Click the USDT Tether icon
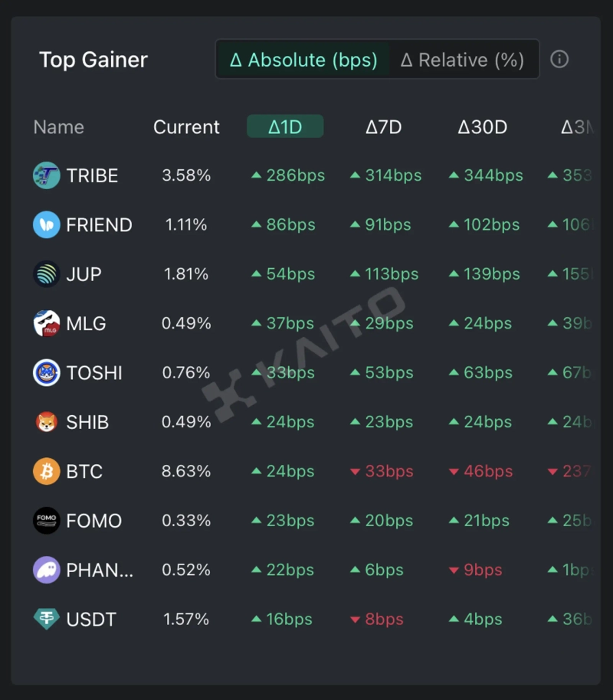613x700 pixels. click(47, 619)
